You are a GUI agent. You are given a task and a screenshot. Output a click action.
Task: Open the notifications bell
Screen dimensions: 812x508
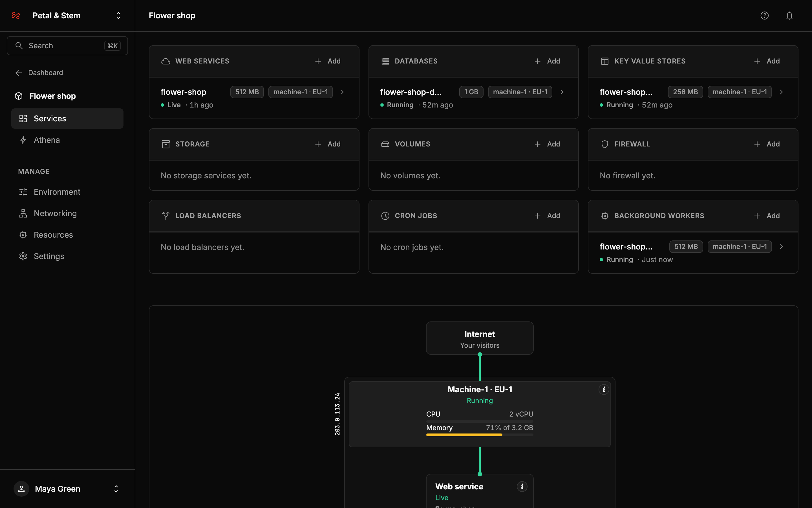point(789,16)
